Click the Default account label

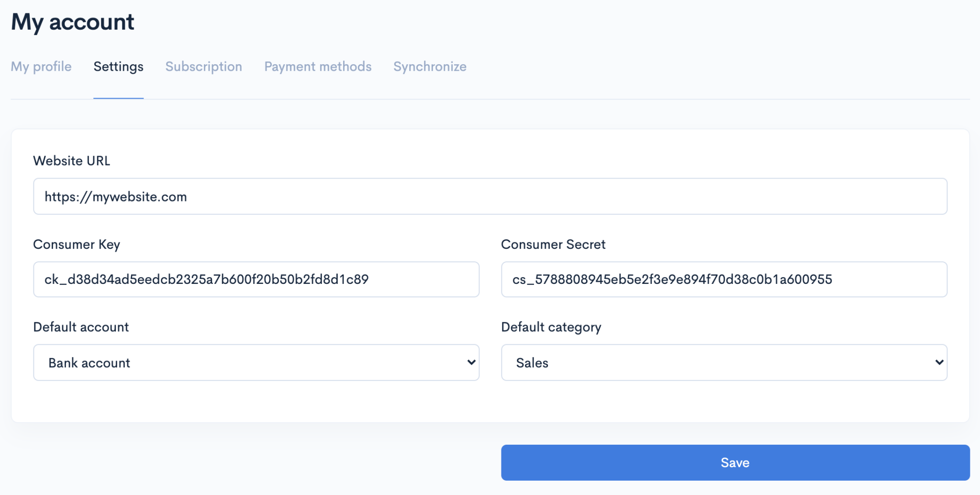(x=81, y=327)
